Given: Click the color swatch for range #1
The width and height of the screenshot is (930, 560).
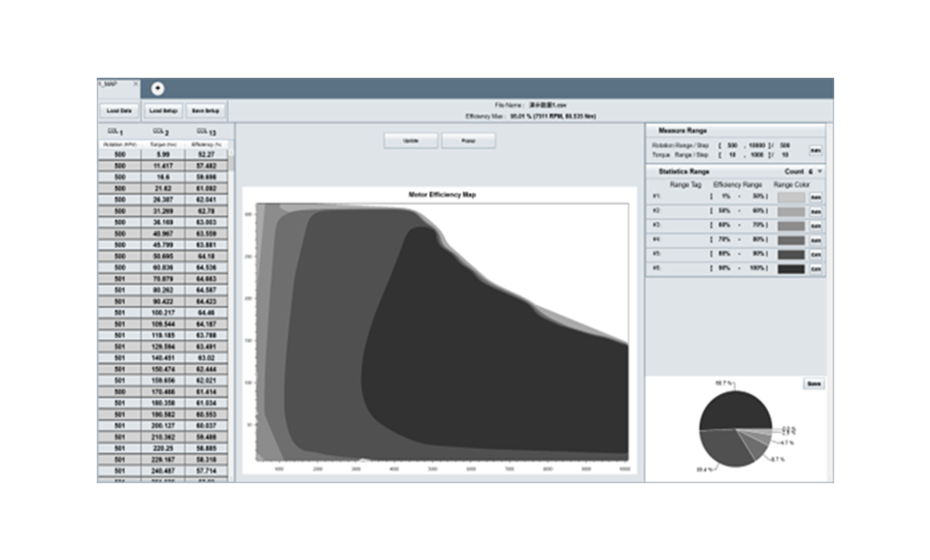Looking at the screenshot, I should [x=791, y=197].
